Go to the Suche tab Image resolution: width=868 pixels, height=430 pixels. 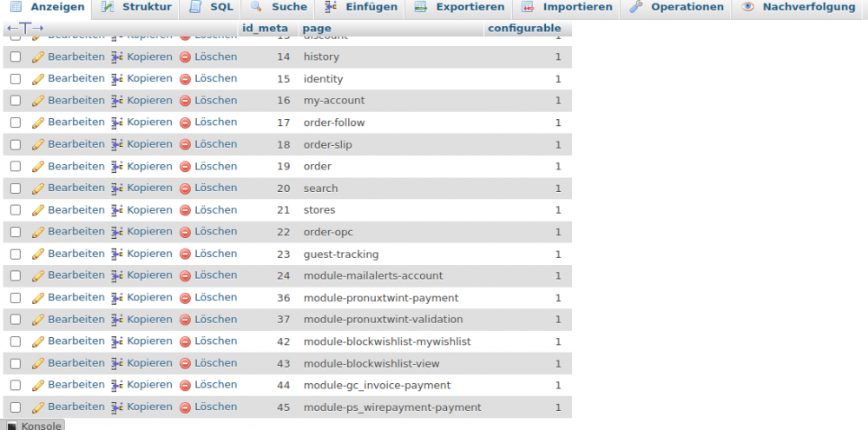click(279, 8)
